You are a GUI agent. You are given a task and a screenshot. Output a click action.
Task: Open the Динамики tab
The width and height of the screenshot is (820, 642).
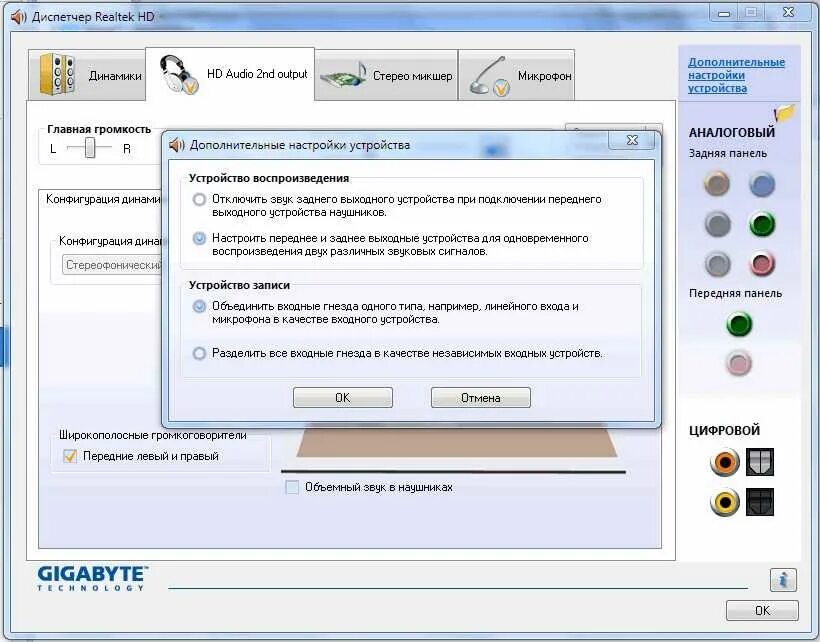click(87, 75)
